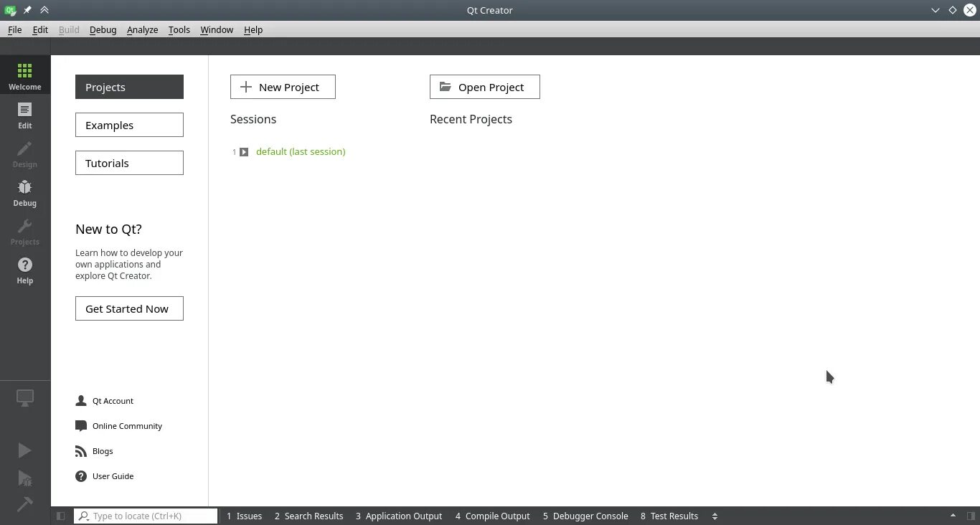Click in the Type to locate field
Viewport: 980px width, 525px height.
[146, 516]
